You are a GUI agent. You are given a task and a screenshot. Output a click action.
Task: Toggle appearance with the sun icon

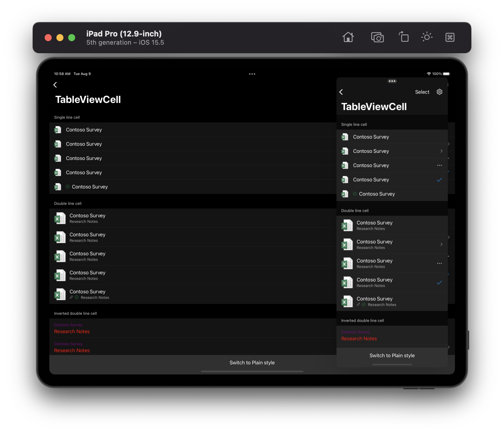pyautogui.click(x=427, y=37)
